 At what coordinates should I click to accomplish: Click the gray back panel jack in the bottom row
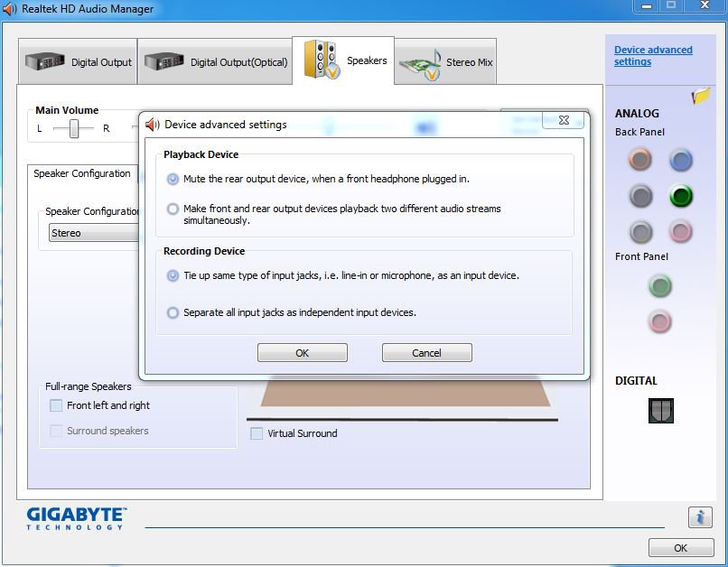pyautogui.click(x=640, y=232)
